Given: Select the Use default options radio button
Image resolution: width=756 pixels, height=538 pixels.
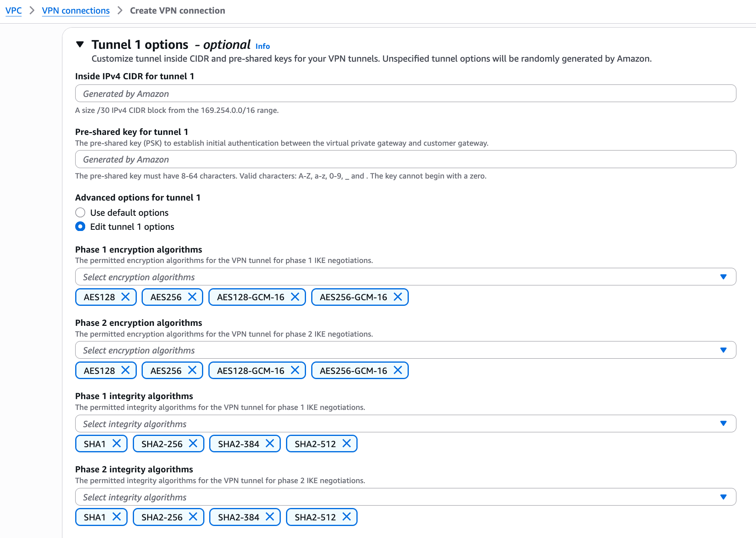Looking at the screenshot, I should coord(80,213).
